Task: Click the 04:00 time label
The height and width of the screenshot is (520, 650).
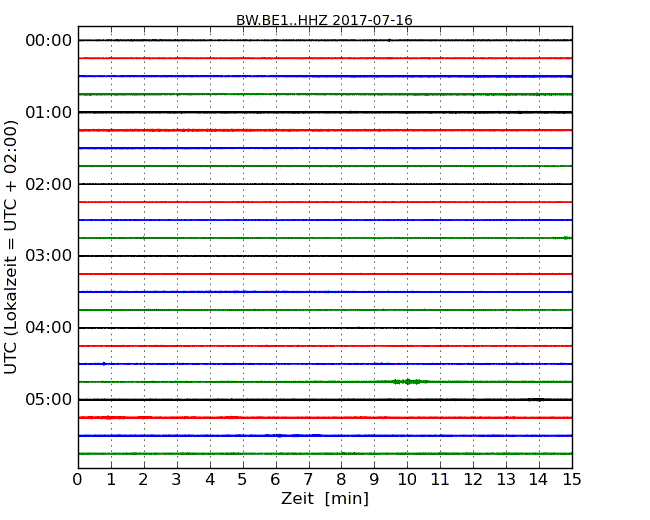Action: pos(49,328)
